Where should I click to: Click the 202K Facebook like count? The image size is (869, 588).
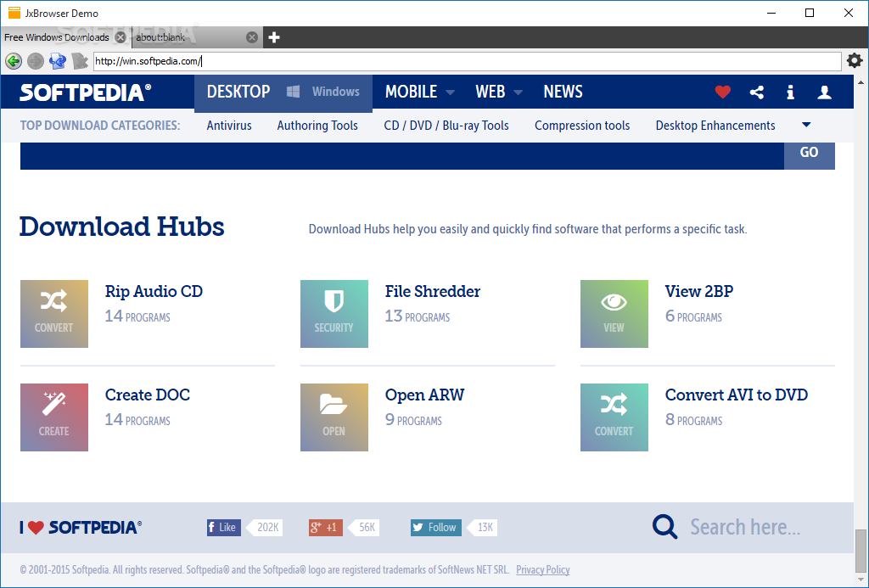266,527
